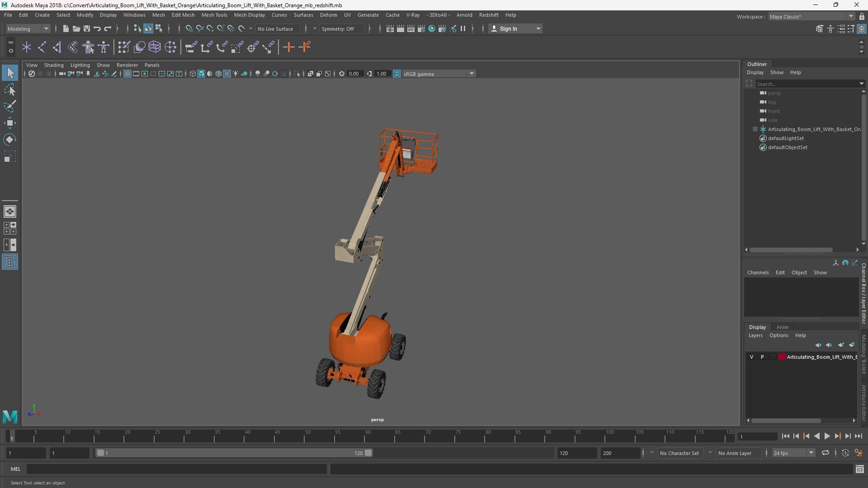Click the Save Scene icon

(87, 28)
